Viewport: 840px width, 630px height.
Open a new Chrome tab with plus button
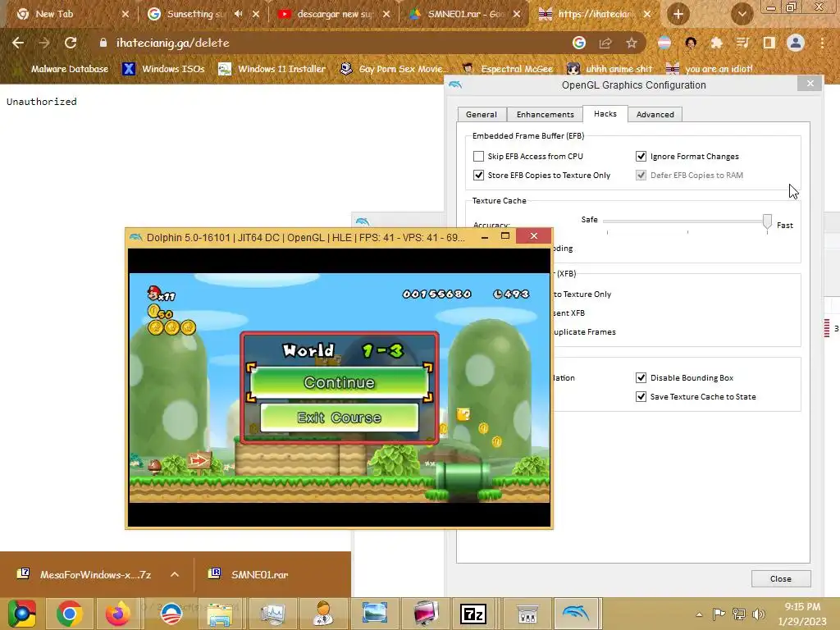click(678, 14)
